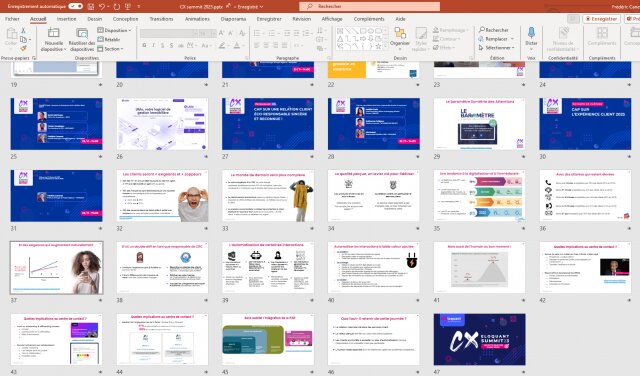Switch to the Animations tab
The height and width of the screenshot is (376, 640).
click(x=197, y=19)
